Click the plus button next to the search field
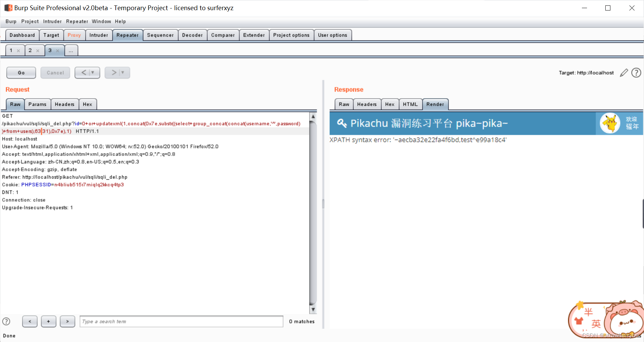 48,321
